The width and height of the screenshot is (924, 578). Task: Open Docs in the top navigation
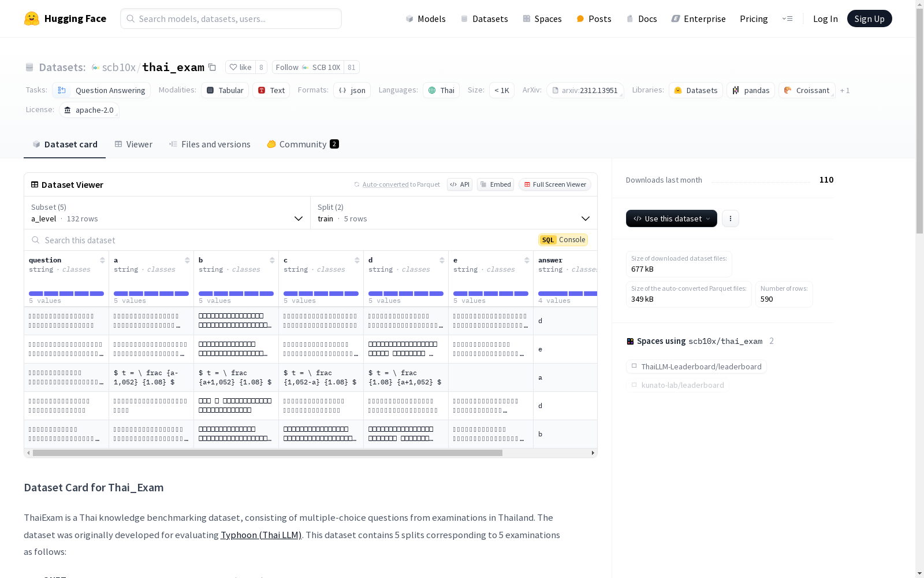point(642,18)
